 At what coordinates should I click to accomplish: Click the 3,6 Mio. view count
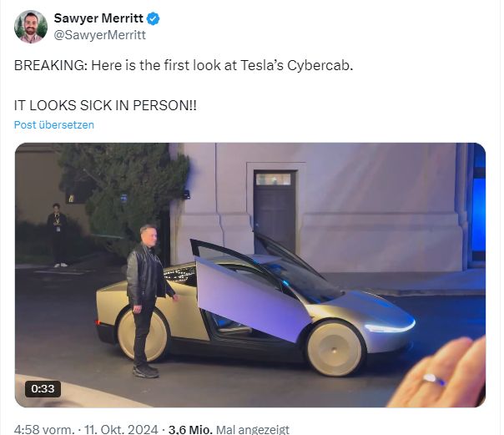coord(190,429)
